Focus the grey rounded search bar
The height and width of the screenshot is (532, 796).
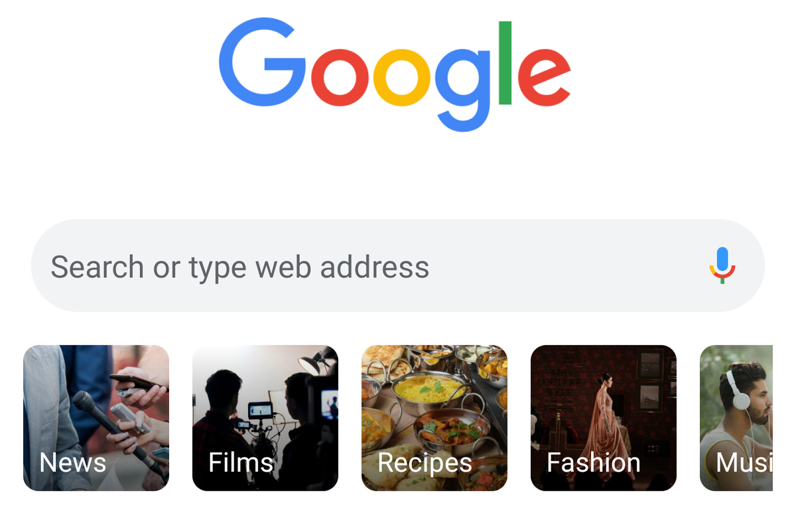[x=398, y=265]
